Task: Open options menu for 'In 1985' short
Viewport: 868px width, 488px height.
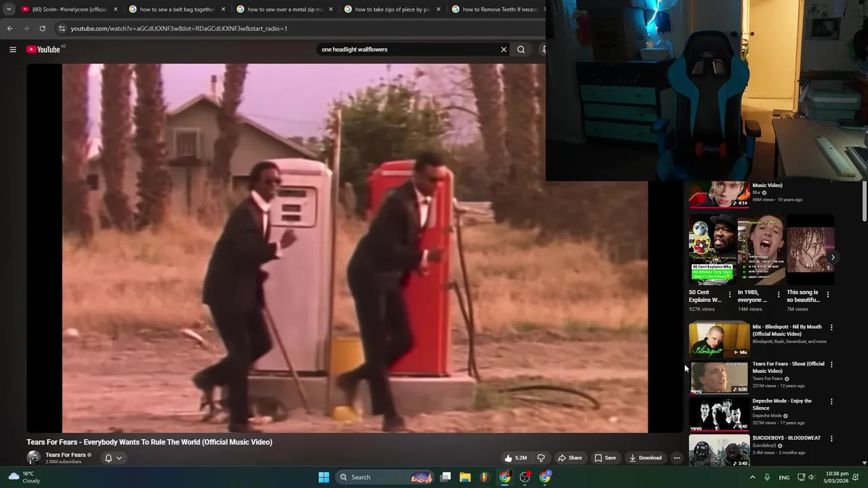Action: tap(778, 294)
